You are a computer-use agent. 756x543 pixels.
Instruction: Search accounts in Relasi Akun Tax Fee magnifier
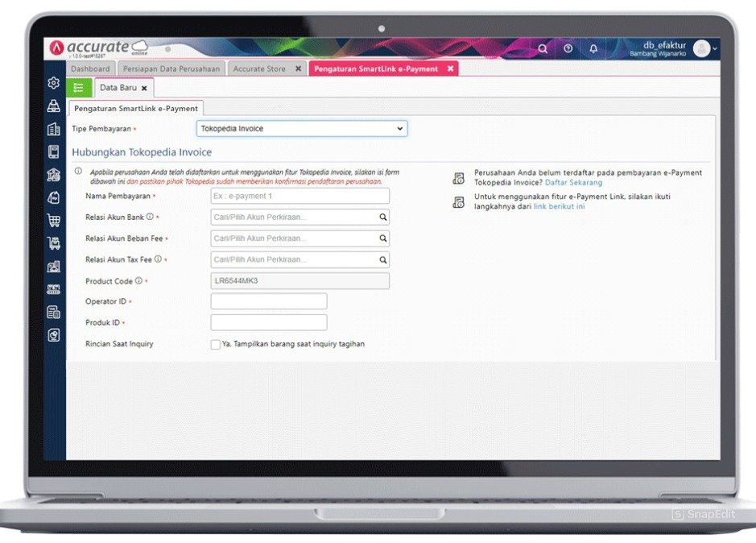coord(382,259)
